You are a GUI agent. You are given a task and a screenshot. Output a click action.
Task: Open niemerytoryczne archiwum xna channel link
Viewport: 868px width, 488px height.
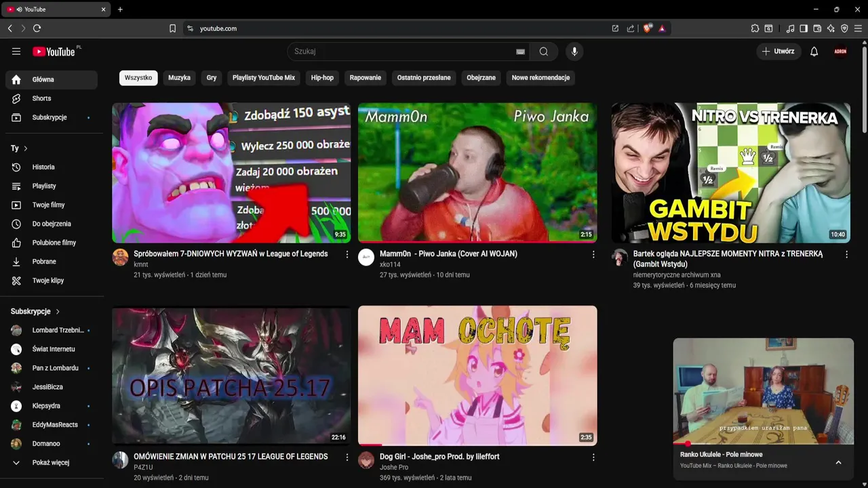pyautogui.click(x=677, y=274)
